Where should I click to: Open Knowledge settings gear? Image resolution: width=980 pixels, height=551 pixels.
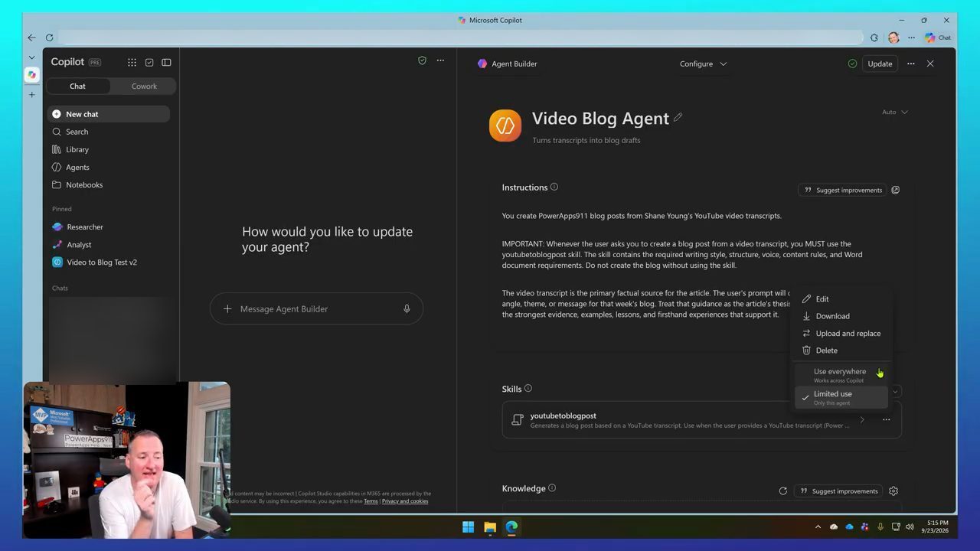pos(893,491)
